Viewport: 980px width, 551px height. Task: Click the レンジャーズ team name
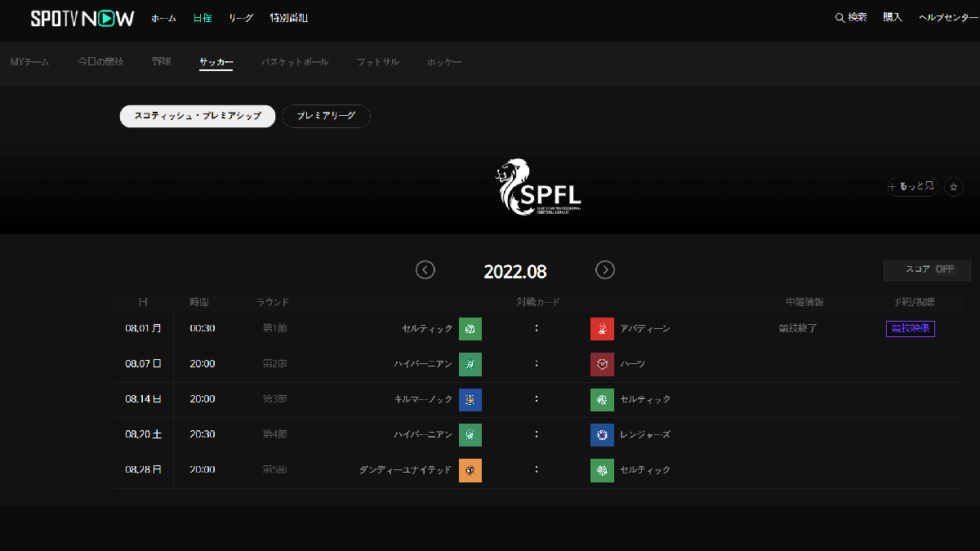point(645,435)
